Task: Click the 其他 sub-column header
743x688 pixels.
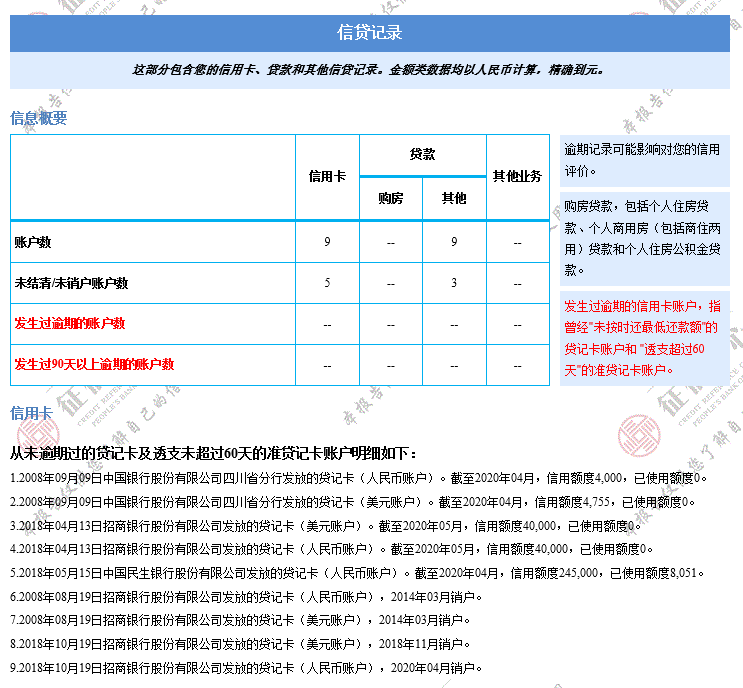Action: click(454, 198)
